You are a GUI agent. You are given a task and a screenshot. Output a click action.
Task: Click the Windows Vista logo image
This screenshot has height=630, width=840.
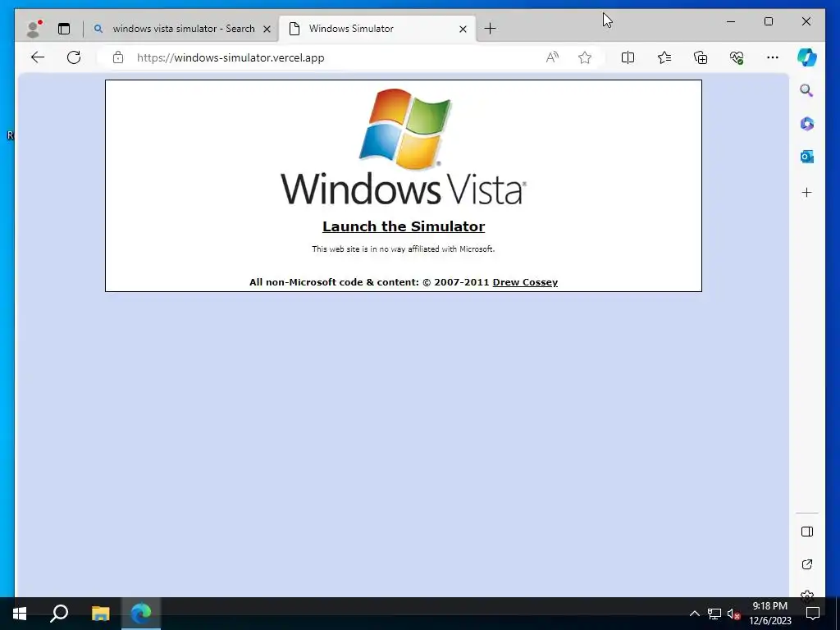coord(404,146)
